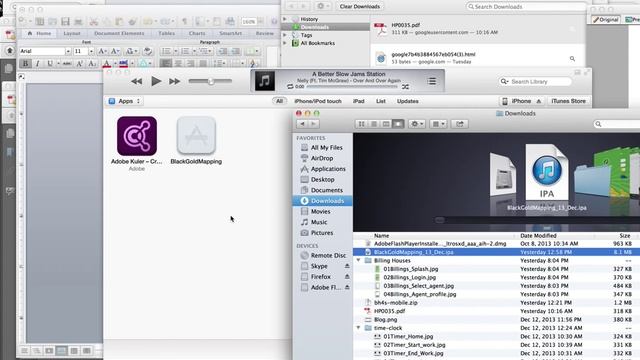Go forward in the Finder Downloads window
640x360 pixels.
(x=313, y=124)
